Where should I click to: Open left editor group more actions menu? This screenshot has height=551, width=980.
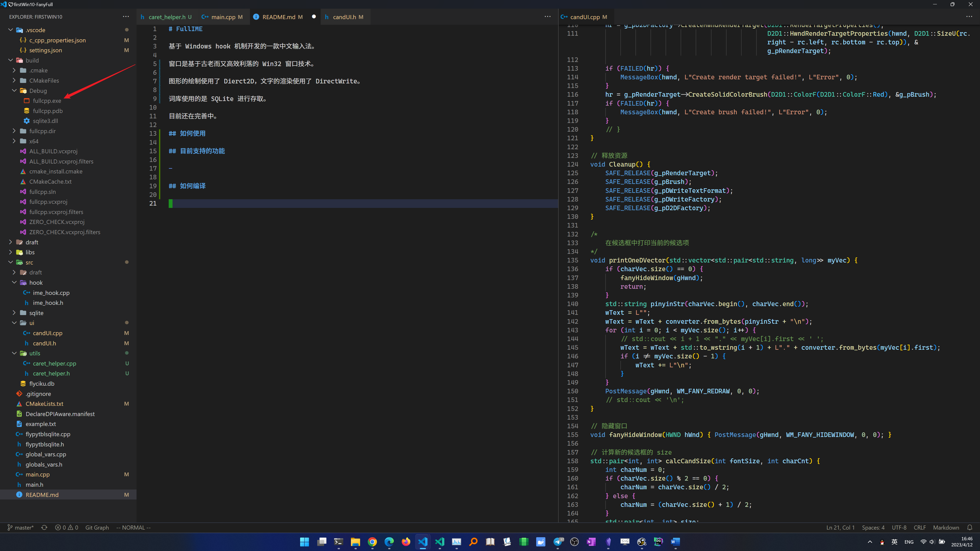coord(547,17)
